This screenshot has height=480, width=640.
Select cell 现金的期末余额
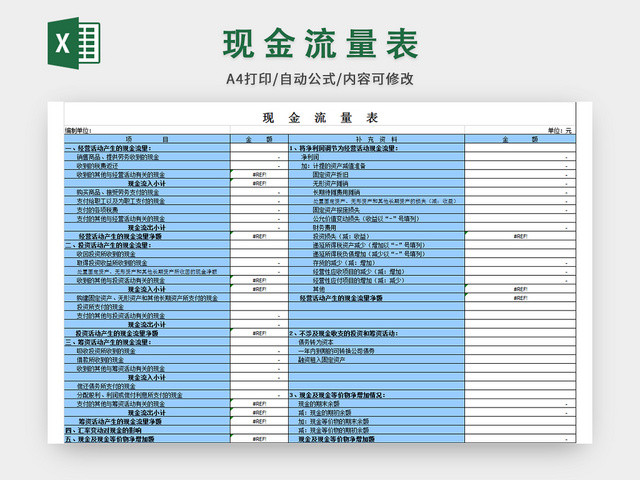pyautogui.click(x=376, y=404)
